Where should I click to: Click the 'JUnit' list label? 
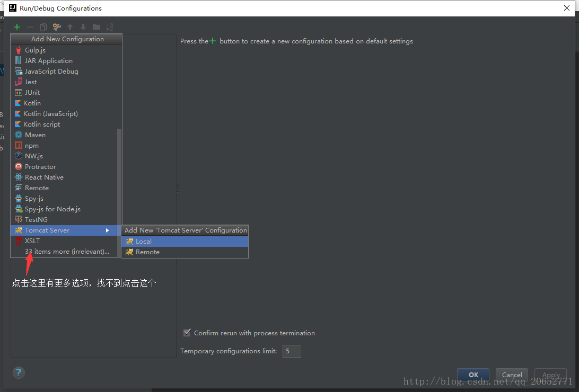[x=32, y=93]
